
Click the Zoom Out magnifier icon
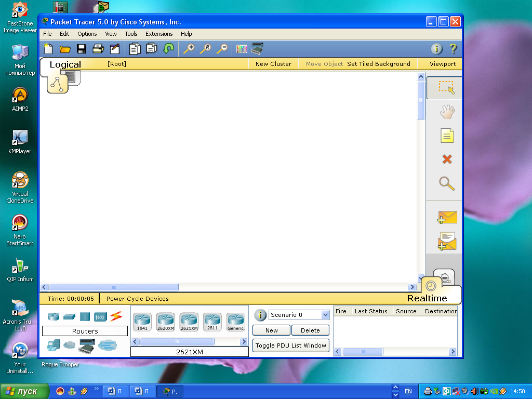222,49
